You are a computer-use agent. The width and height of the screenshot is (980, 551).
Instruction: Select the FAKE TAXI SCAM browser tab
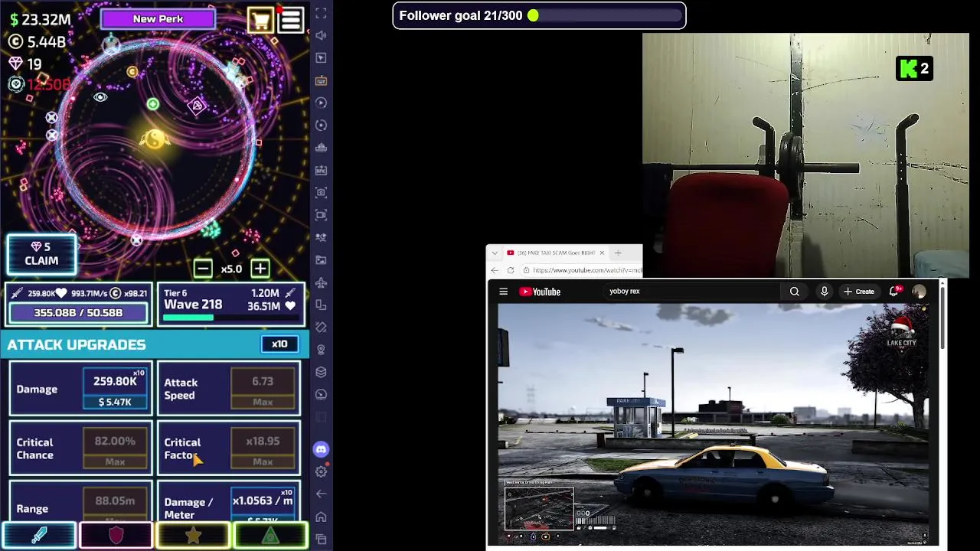(x=555, y=253)
